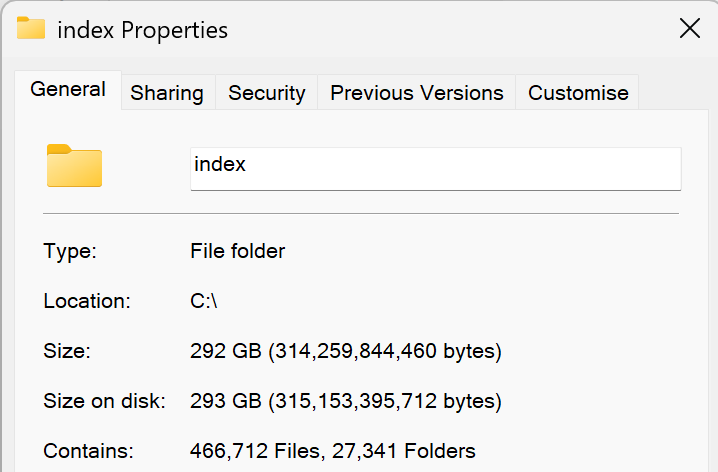Click the "Location:" label

87,301
